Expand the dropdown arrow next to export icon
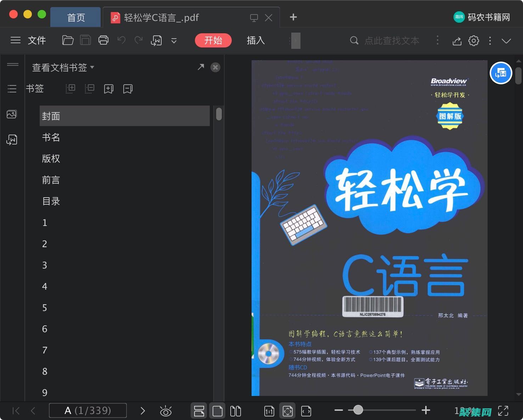 pyautogui.click(x=174, y=41)
